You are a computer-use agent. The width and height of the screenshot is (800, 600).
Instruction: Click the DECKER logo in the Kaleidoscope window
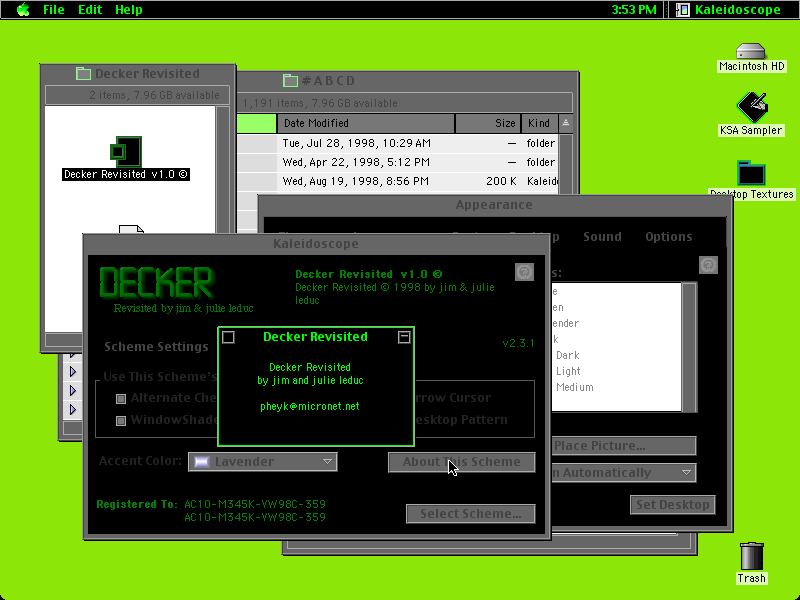tap(157, 283)
